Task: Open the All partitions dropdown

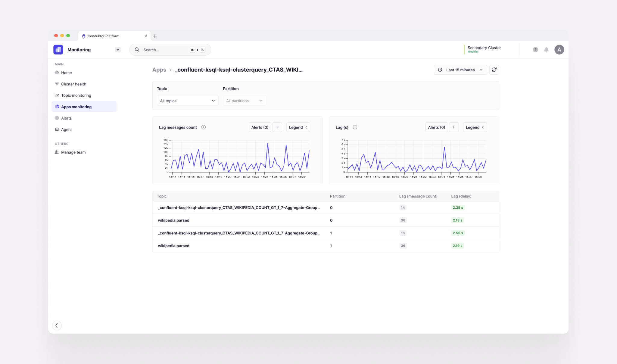Action: pyautogui.click(x=245, y=101)
